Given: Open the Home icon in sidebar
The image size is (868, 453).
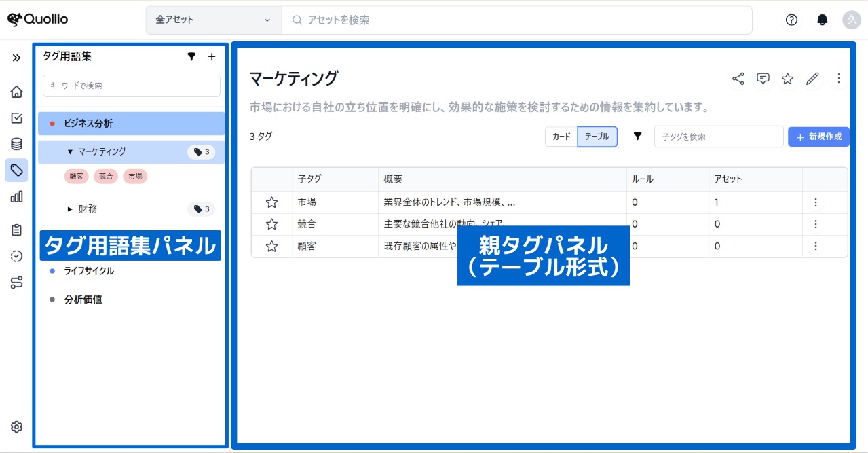Looking at the screenshot, I should click(16, 92).
